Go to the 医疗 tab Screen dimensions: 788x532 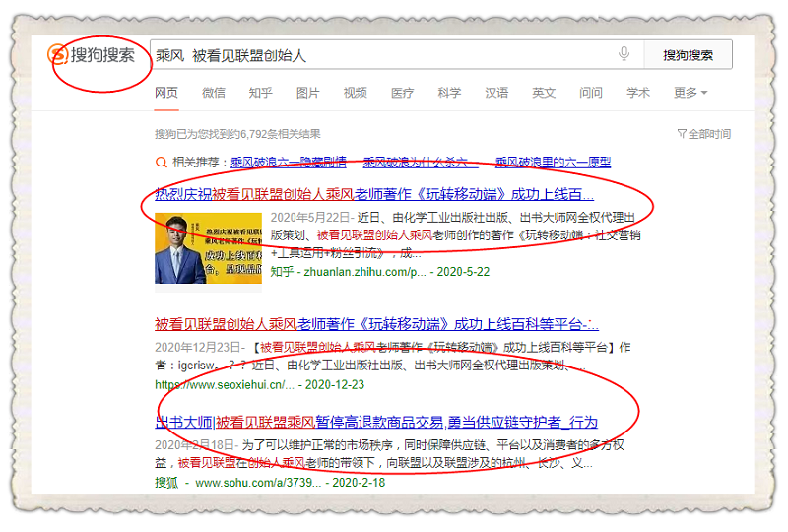pos(402,93)
